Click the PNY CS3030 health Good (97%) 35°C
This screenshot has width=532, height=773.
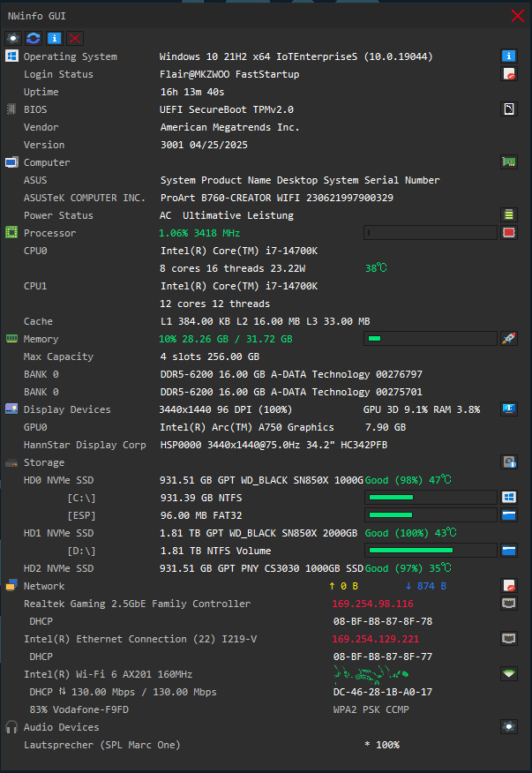tap(408, 568)
